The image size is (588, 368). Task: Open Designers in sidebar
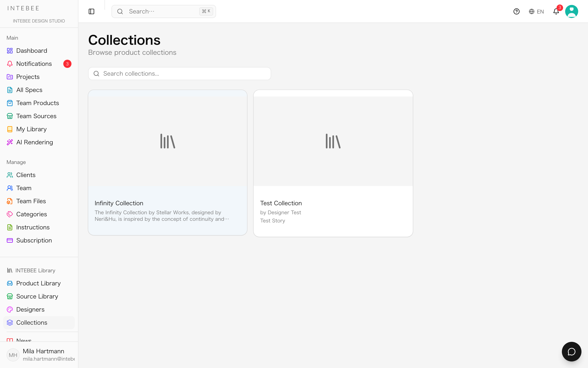click(39, 310)
